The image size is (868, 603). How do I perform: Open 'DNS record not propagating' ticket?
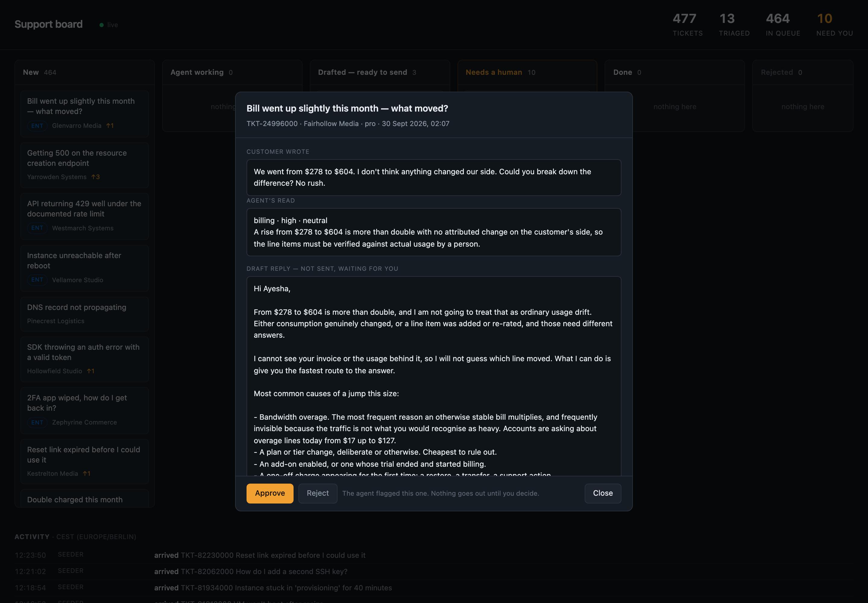[x=85, y=314]
